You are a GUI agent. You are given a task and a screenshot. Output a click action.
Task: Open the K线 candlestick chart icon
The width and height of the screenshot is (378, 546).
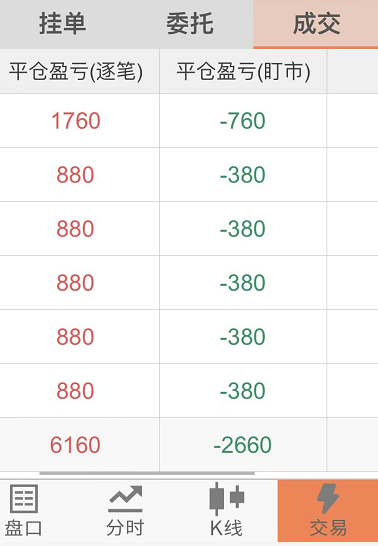point(227,511)
